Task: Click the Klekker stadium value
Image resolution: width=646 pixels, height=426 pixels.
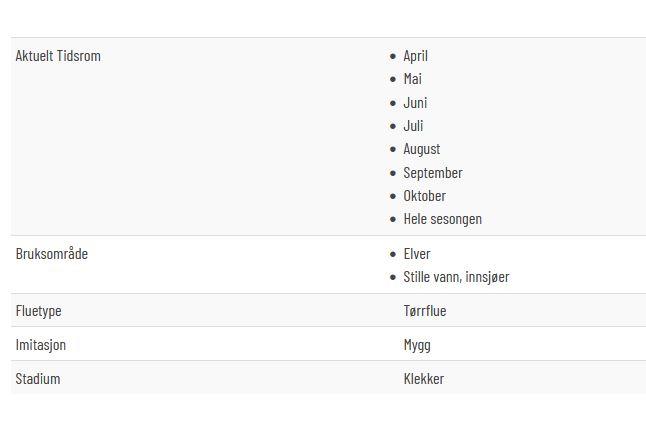Action: click(424, 379)
